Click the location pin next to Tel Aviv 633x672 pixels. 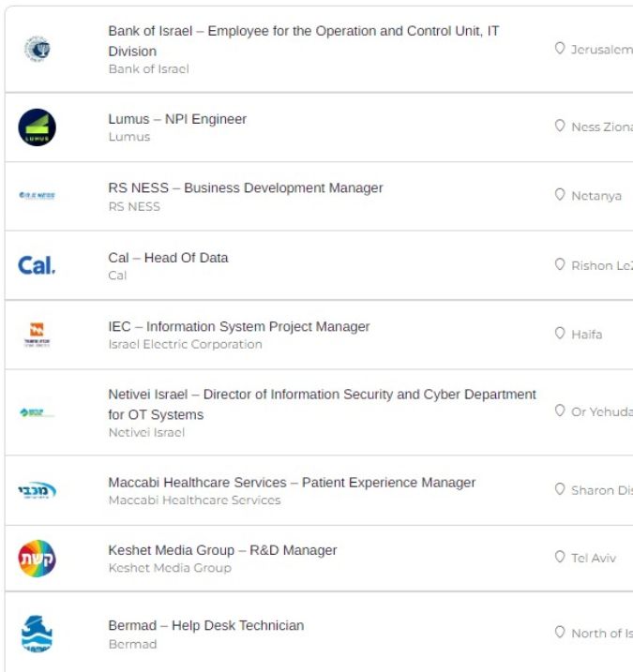[560, 558]
